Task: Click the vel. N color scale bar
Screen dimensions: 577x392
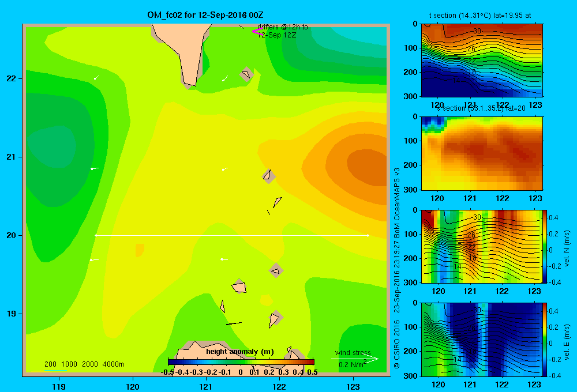Action: (545, 246)
